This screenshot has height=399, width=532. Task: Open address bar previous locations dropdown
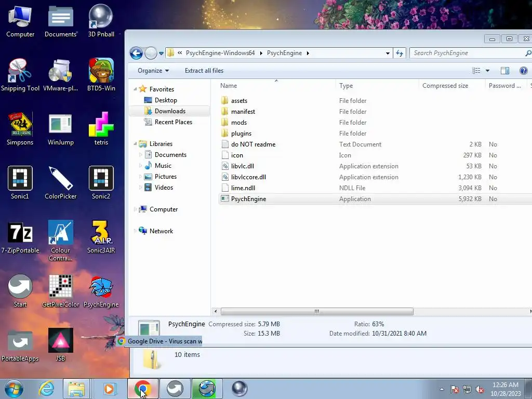click(x=388, y=54)
